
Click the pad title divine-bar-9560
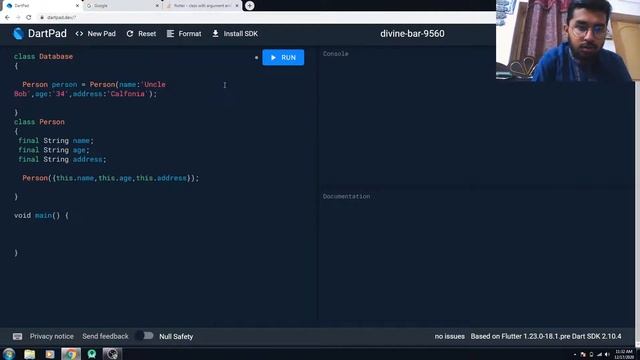point(412,33)
